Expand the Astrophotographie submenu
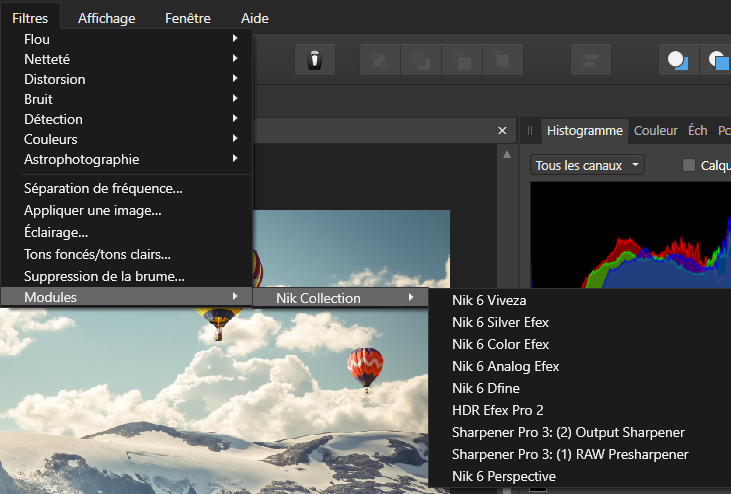This screenshot has height=494, width=731. (127, 159)
